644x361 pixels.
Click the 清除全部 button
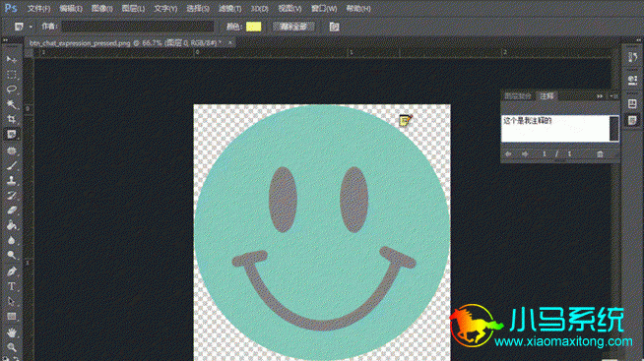point(293,28)
